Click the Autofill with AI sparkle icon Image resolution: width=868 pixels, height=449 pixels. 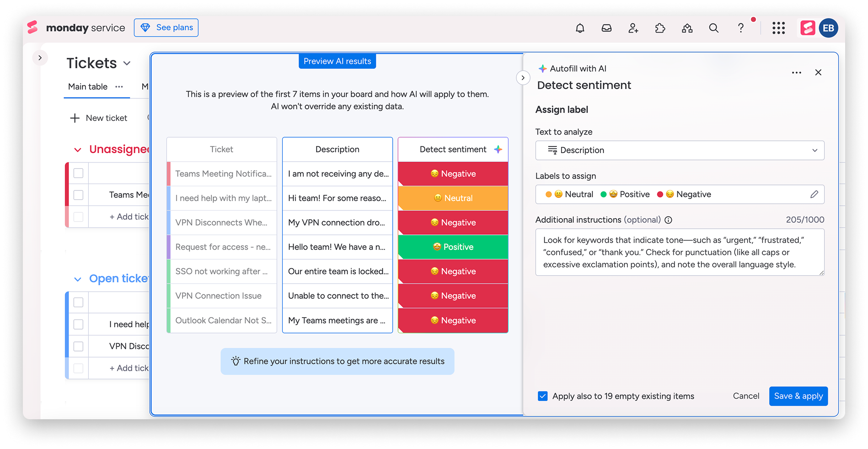(542, 69)
